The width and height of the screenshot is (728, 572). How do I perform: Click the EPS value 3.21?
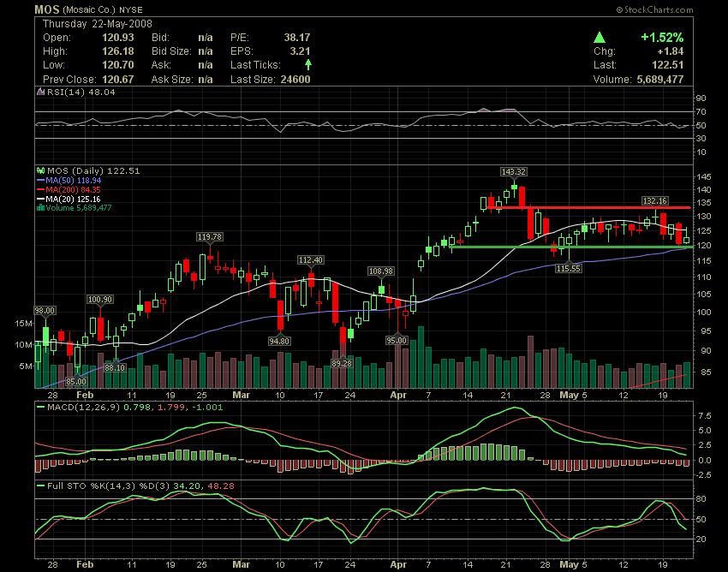click(x=301, y=51)
